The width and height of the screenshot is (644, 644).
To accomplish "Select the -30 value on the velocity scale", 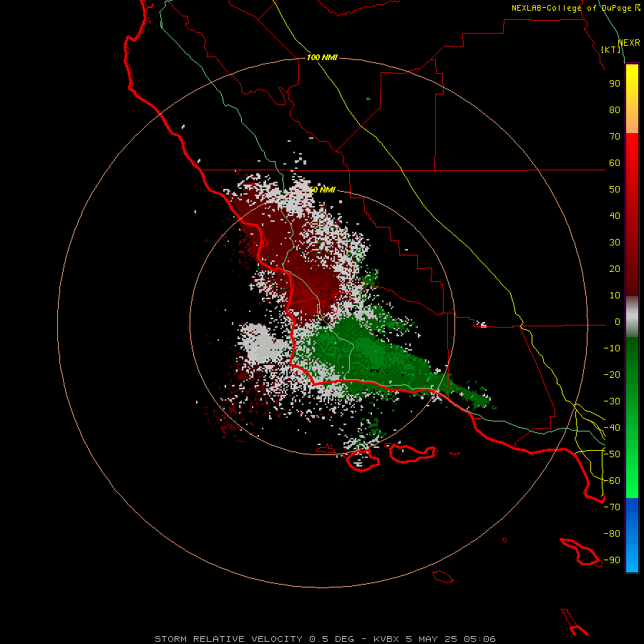I will click(x=612, y=401).
